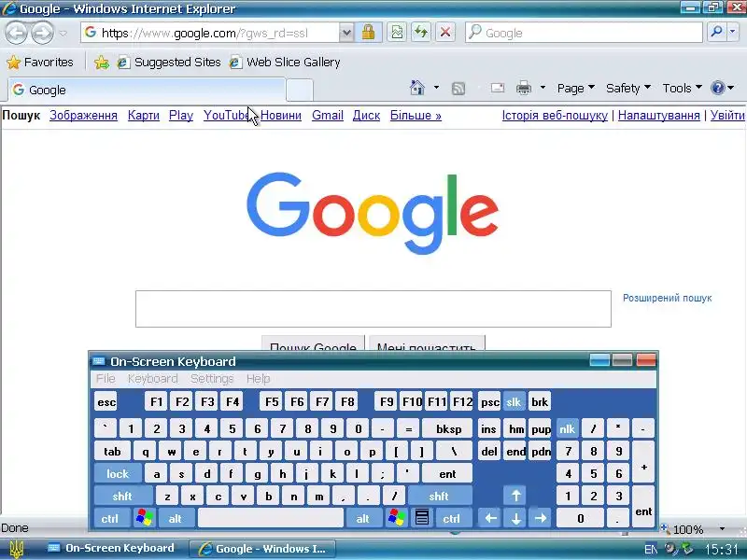Toggle the nlk num lock key
This screenshot has height=560, width=747.
[567, 429]
